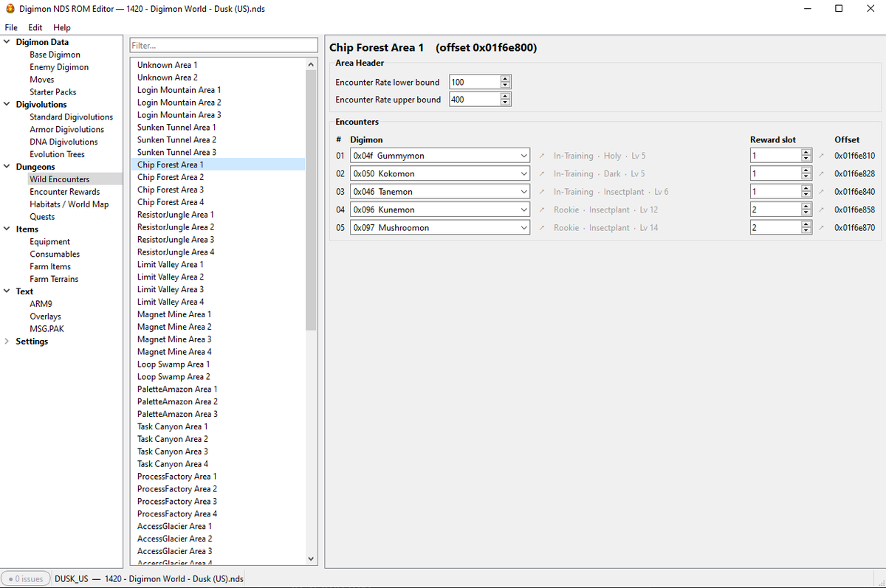Select Loop Swamp Area 1 in list
This screenshot has width=886, height=588.
218,364
